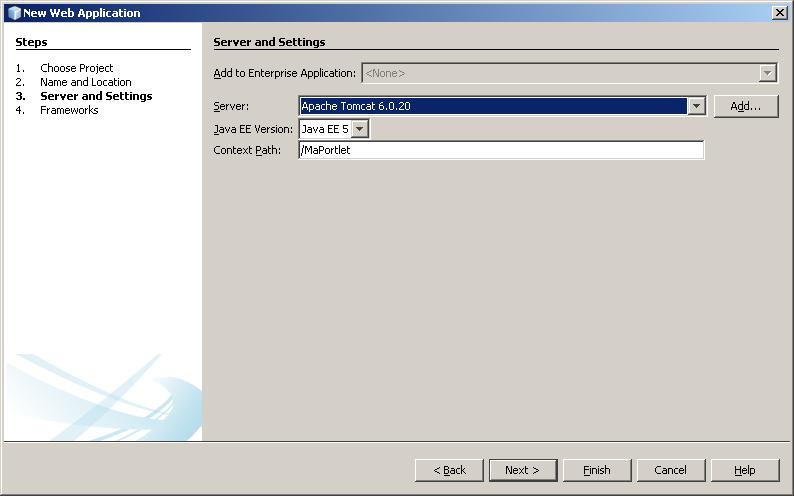Click Finish to create the project
Screen dimensions: 794x496
[596, 470]
